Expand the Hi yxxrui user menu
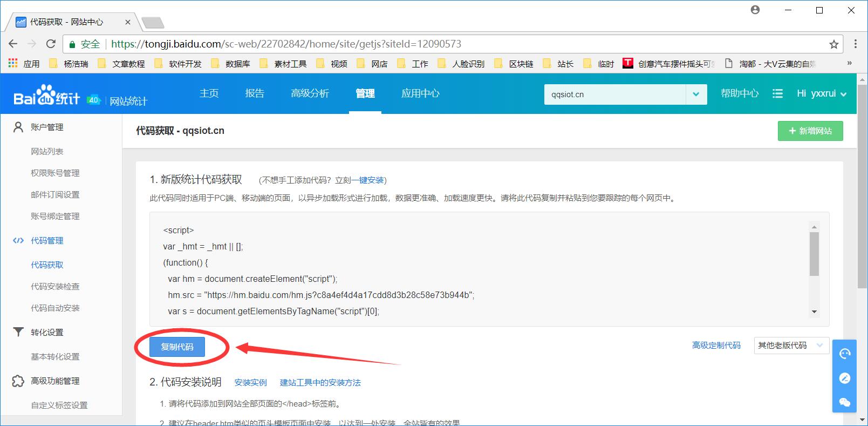Image resolution: width=868 pixels, height=426 pixels. [822, 93]
